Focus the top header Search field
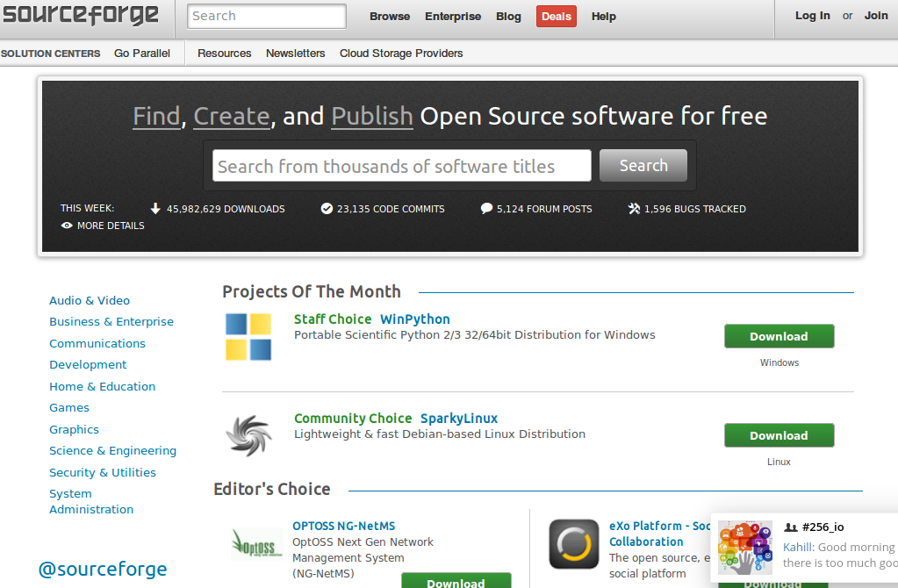 tap(266, 16)
